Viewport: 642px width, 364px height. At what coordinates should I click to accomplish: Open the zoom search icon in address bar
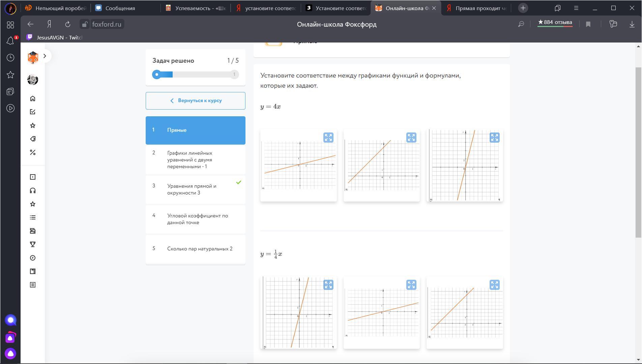click(521, 24)
